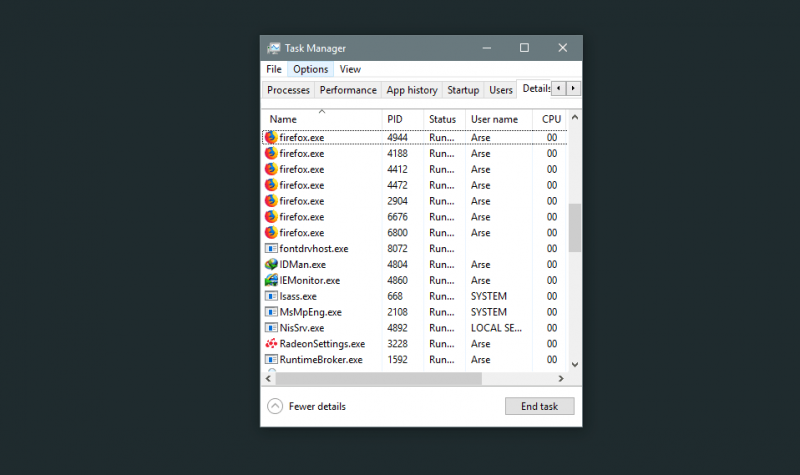
Task: Select the RadeonSettings.exe process name
Action: (322, 343)
